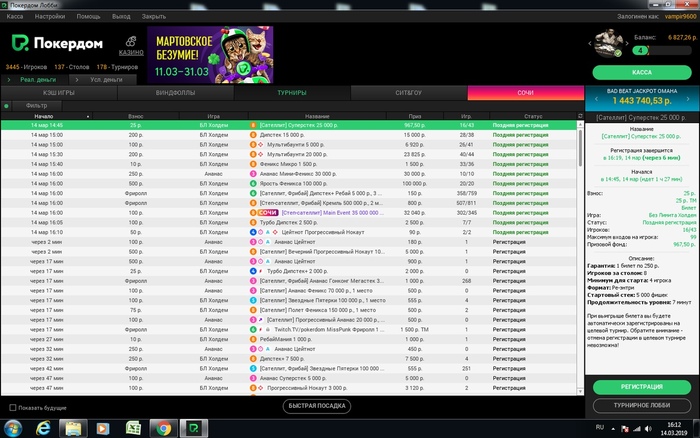700x438 pixels.
Task: Show next jackpot in Bad Beat banner
Action: coord(688,99)
